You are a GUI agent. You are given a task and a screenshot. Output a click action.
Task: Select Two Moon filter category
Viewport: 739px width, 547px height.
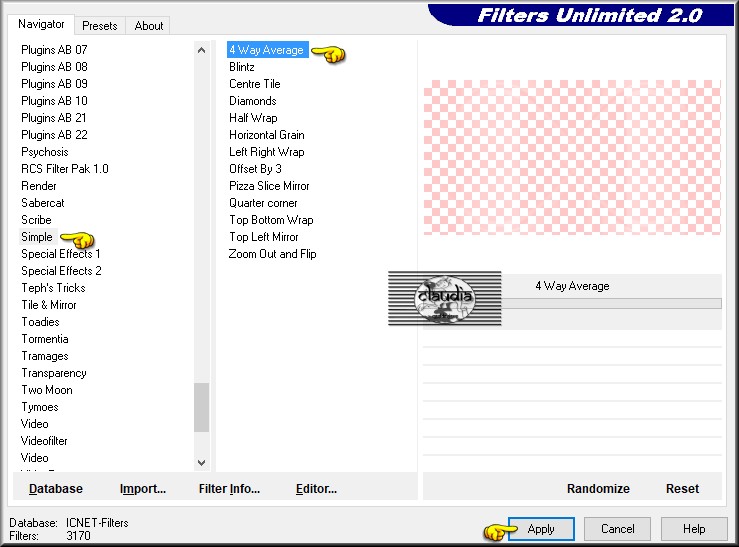coord(47,390)
